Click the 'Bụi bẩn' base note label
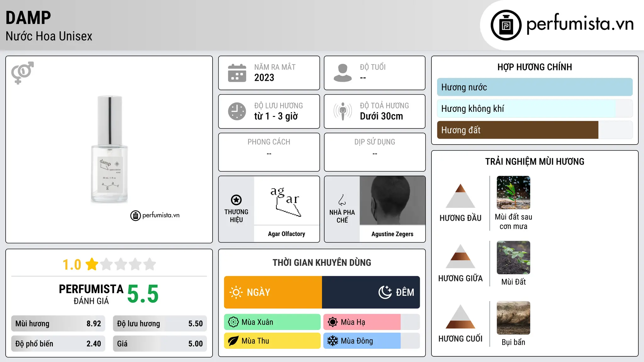644x362 pixels. pos(513,342)
